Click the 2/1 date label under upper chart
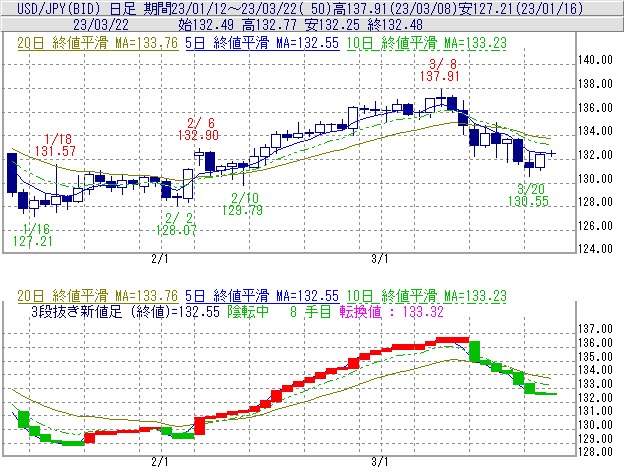Image resolution: width=624 pixels, height=475 pixels. click(x=160, y=259)
